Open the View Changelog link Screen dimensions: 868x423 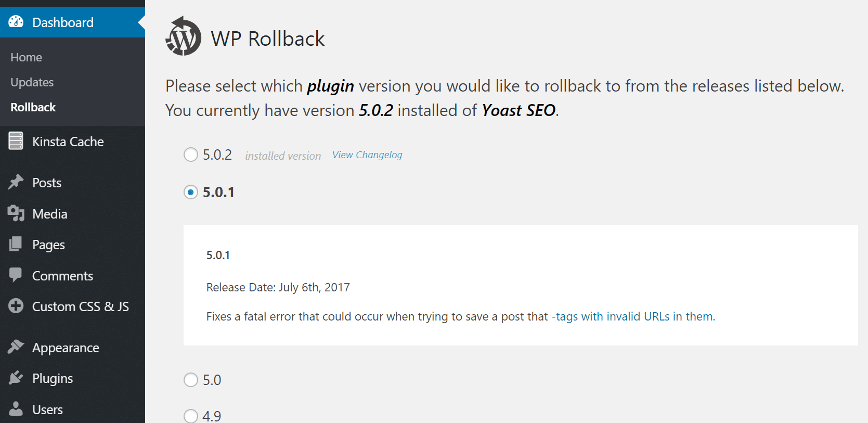point(367,155)
